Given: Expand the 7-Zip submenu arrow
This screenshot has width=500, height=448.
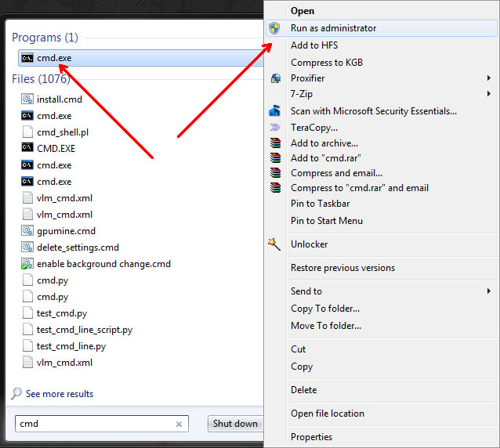Looking at the screenshot, I should (489, 94).
